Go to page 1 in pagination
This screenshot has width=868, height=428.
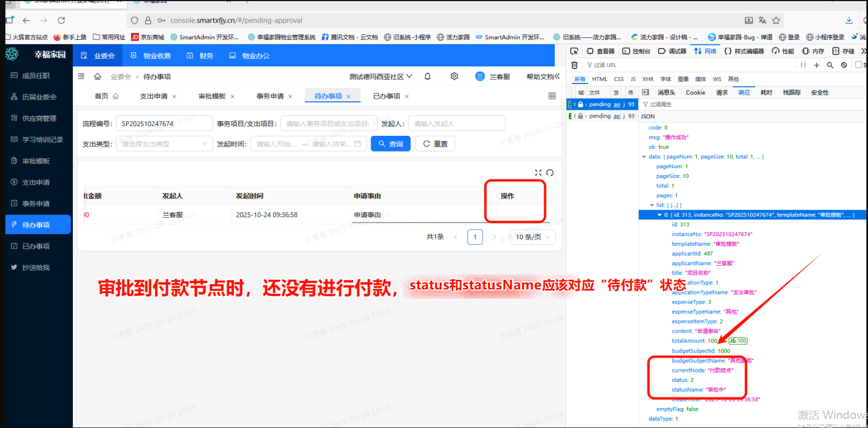pos(475,237)
